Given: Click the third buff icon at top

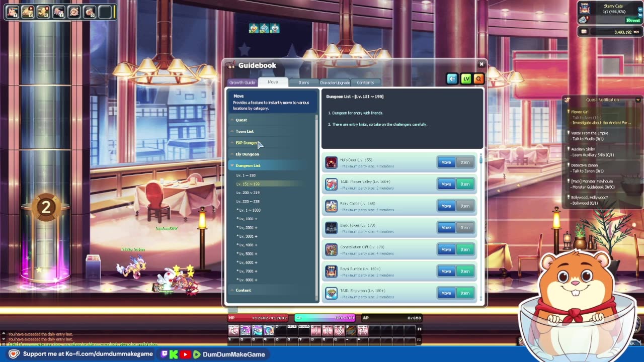Looking at the screenshot, I should [x=274, y=29].
